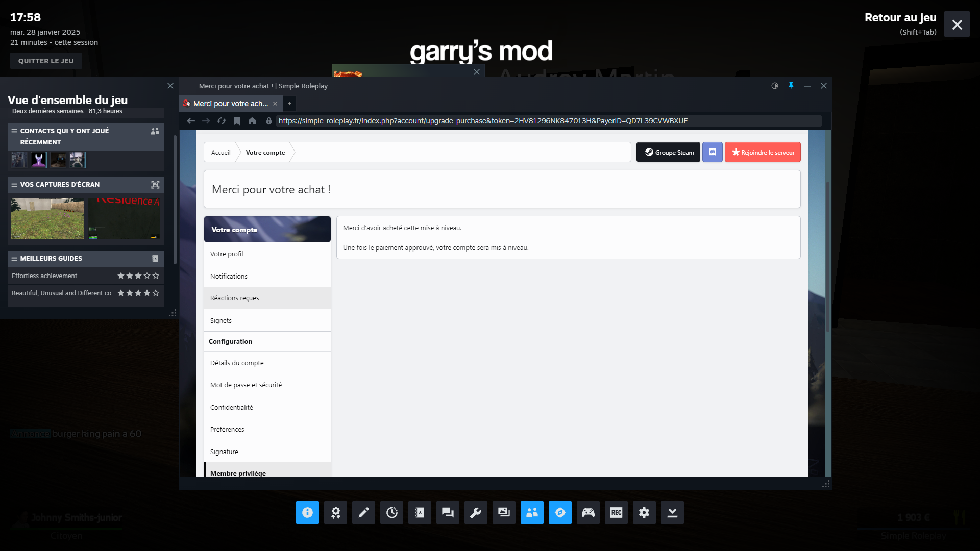Open the playtime clock panel
Viewport: 980px width, 551px height.
coord(391,512)
